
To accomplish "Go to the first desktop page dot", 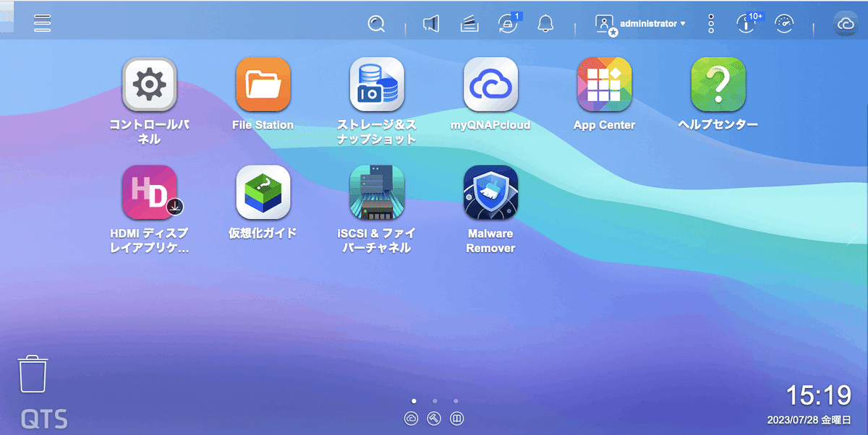I will [x=414, y=400].
